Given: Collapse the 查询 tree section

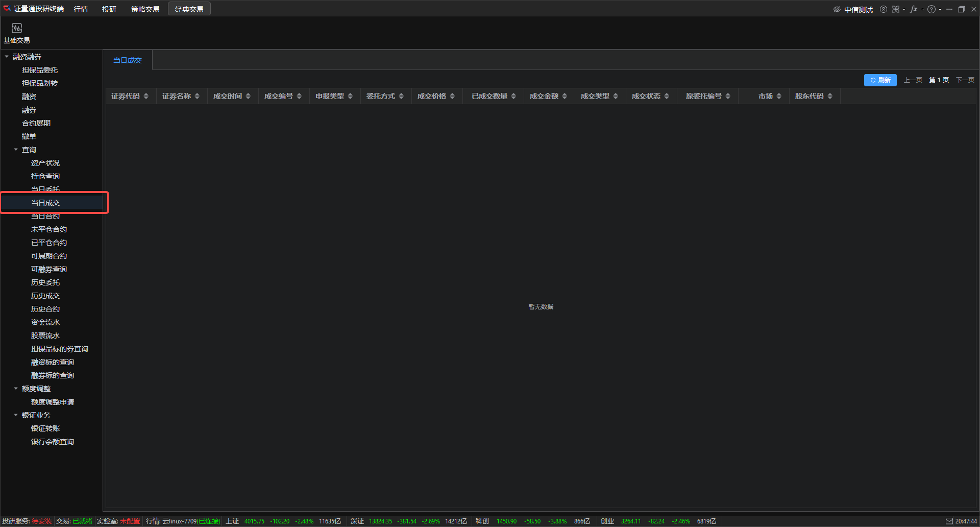Looking at the screenshot, I should click(x=16, y=150).
